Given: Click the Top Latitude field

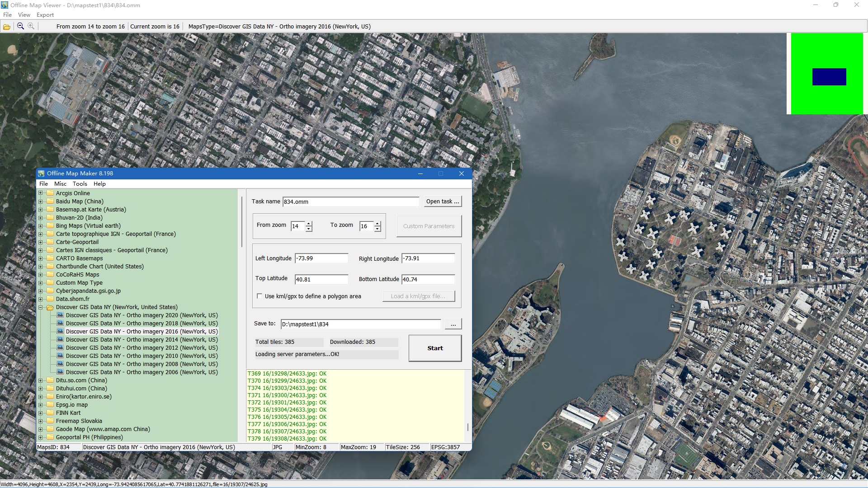Looking at the screenshot, I should click(321, 279).
